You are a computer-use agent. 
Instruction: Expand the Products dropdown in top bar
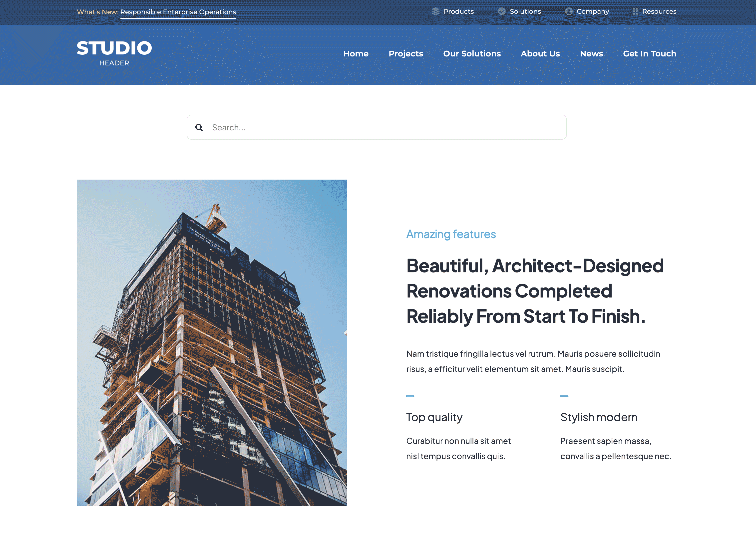(458, 11)
